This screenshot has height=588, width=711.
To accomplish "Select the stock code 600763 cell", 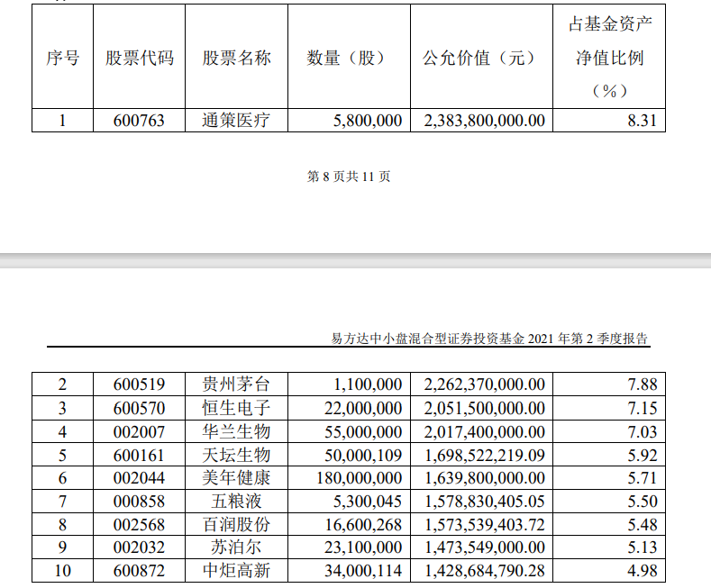I will pyautogui.click(x=139, y=121).
